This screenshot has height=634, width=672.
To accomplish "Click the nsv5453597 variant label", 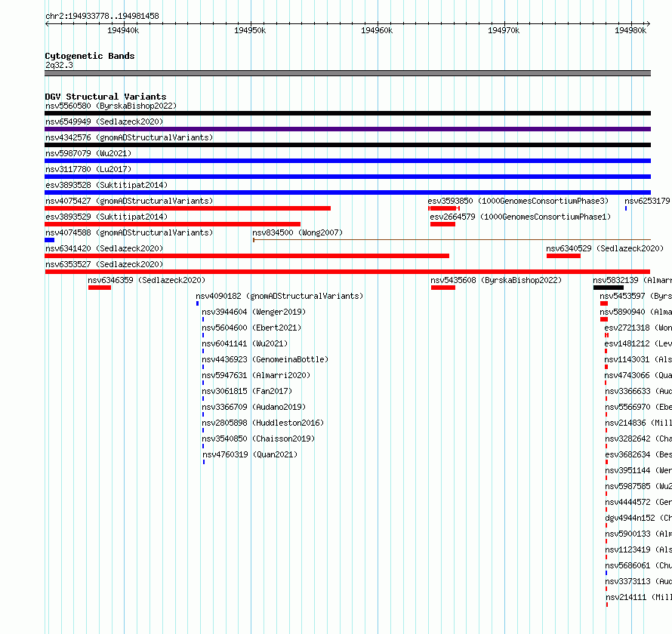I will click(636, 296).
